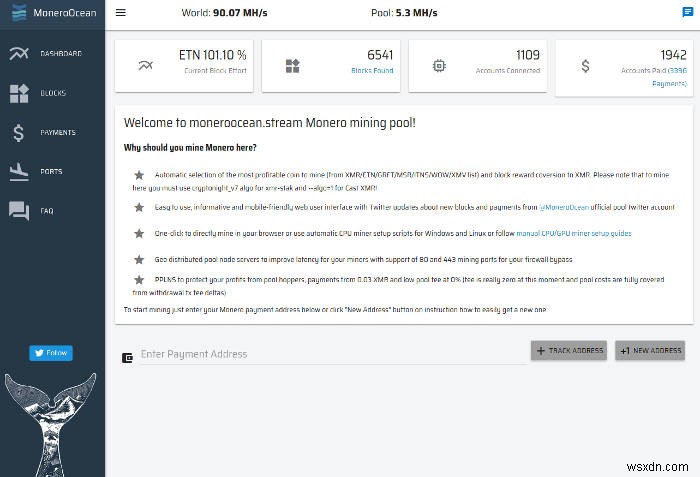Click the New Address button
Screen dimensions: 700x477
(x=650, y=351)
